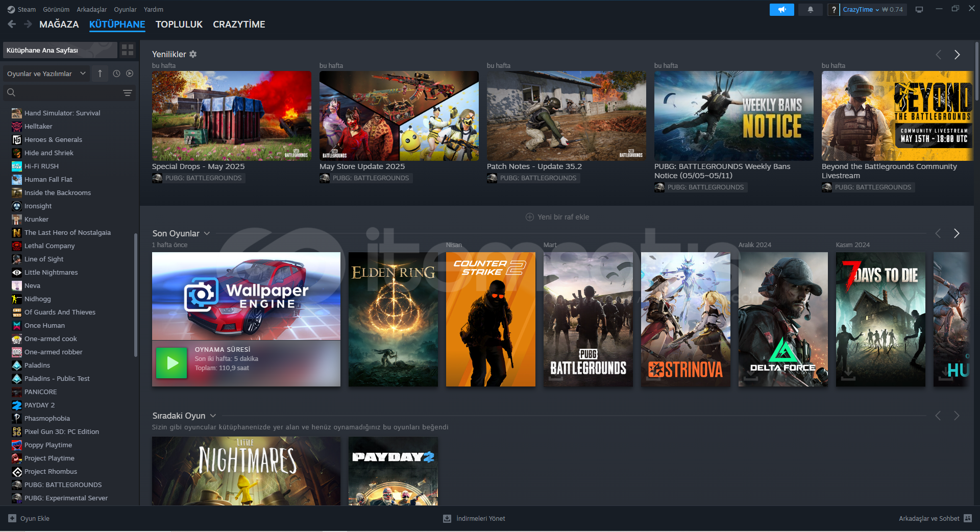Open Weekly Bans Notice news thumbnail
Image resolution: width=980 pixels, height=532 pixels.
click(x=734, y=116)
